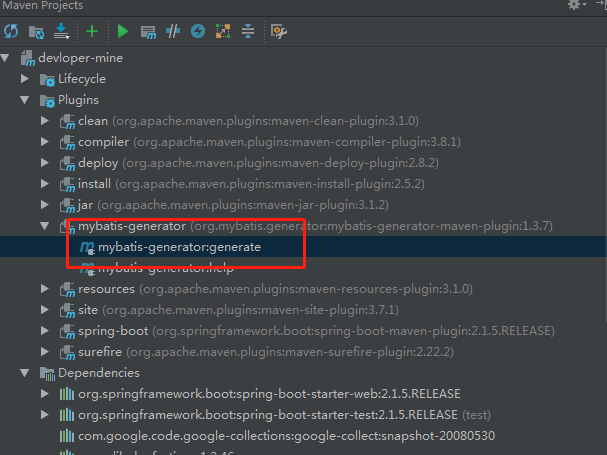Select the spring-boot plugin row
The width and height of the screenshot is (607, 455).
point(304,331)
